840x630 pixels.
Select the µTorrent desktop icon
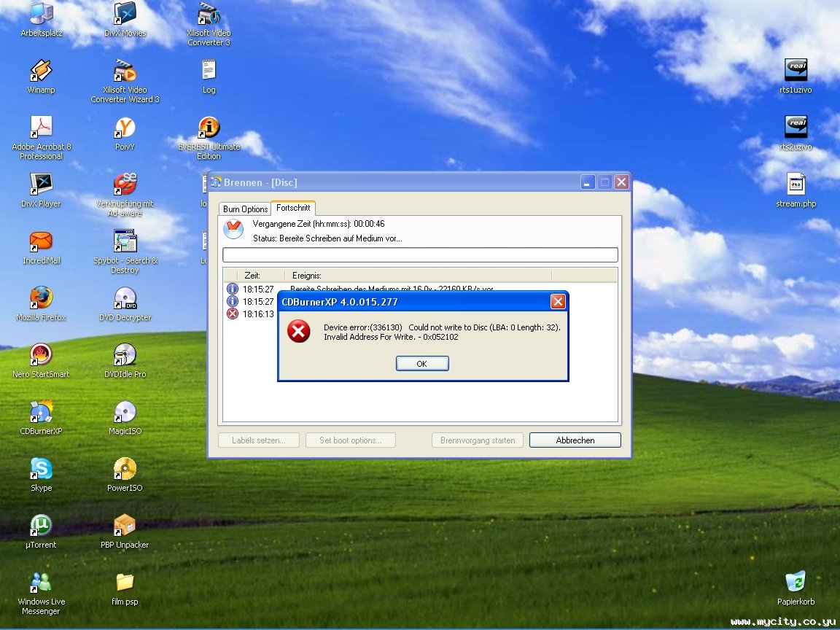click(x=42, y=531)
